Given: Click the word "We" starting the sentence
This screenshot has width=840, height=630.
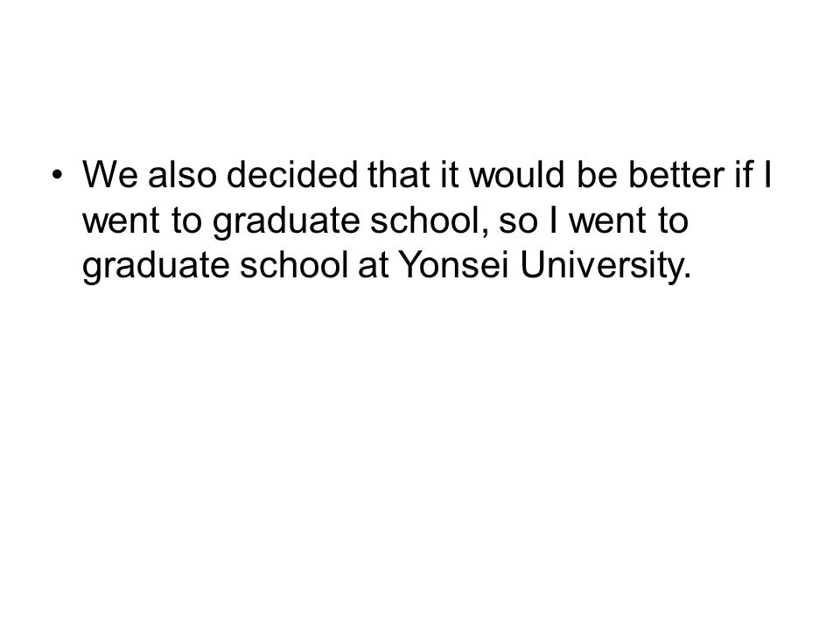Looking at the screenshot, I should point(110,174).
